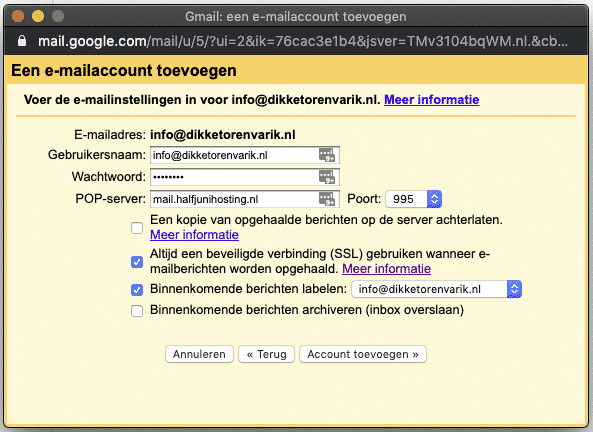Focus the Gebruikersnaam text field
The height and width of the screenshot is (432, 593).
tap(245, 155)
